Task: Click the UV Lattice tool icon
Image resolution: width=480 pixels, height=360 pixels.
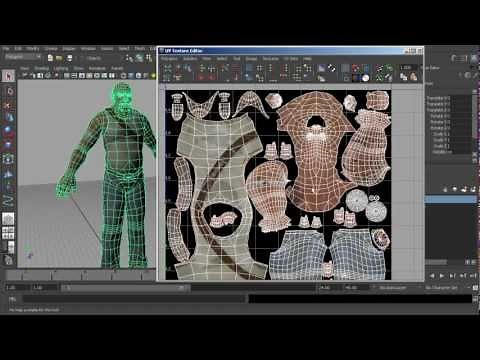Action: (x=167, y=68)
